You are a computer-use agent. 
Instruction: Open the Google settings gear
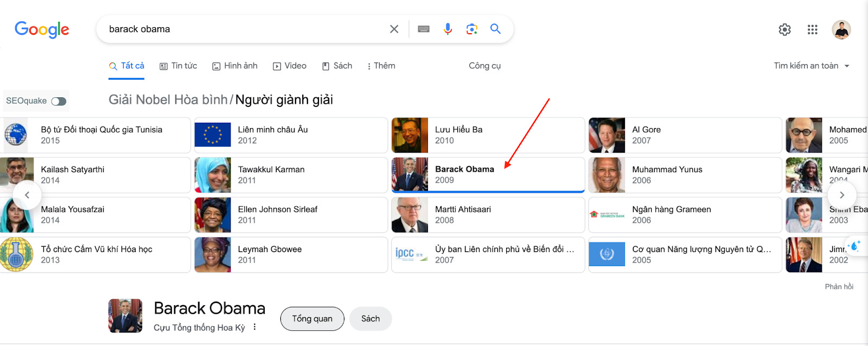click(x=784, y=30)
